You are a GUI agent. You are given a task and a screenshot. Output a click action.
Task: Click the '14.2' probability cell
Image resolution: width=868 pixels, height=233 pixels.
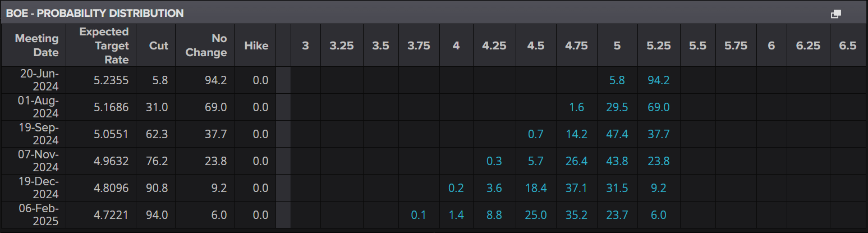pos(576,134)
